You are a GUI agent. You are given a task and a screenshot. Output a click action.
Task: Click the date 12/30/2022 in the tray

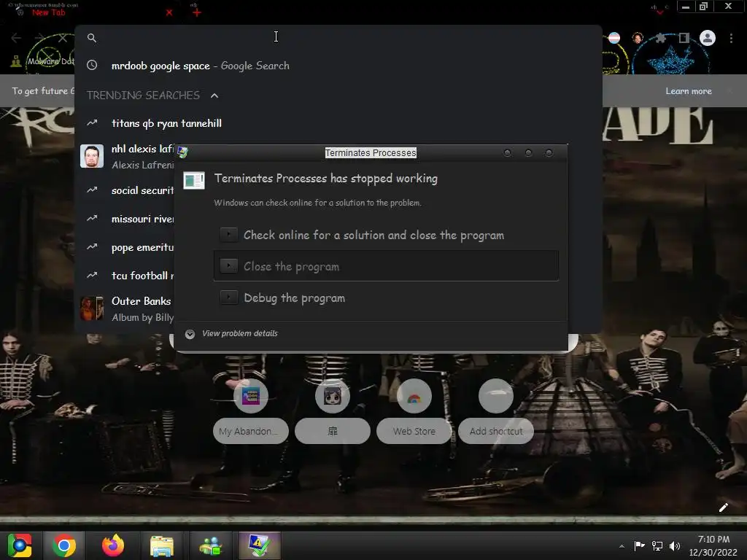click(x=713, y=553)
